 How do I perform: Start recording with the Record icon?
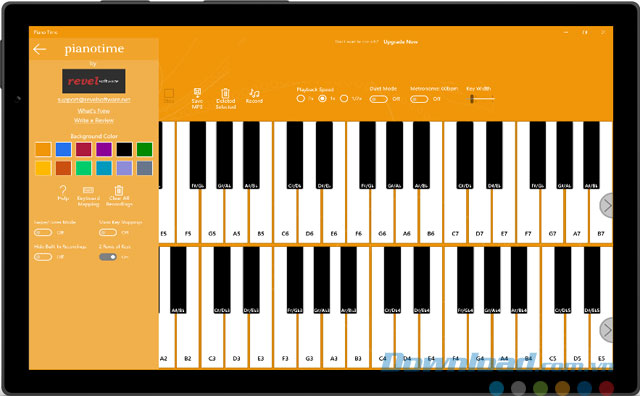coord(254,93)
